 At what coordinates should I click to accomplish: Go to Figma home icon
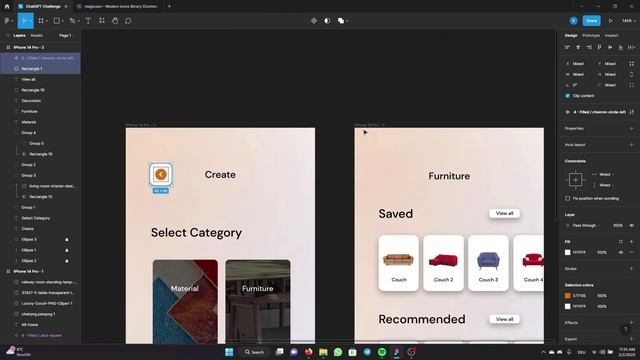click(7, 7)
